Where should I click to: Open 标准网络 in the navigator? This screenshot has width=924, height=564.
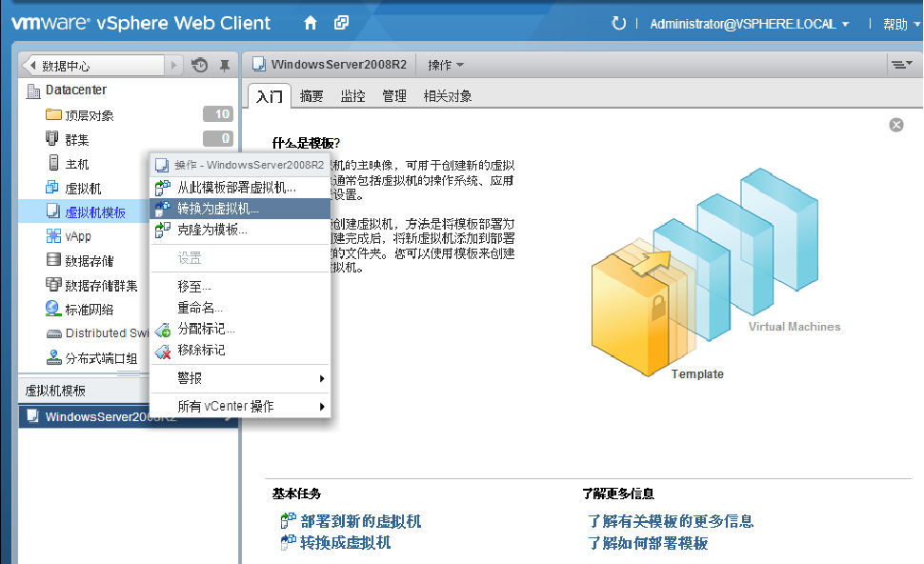tap(89, 310)
